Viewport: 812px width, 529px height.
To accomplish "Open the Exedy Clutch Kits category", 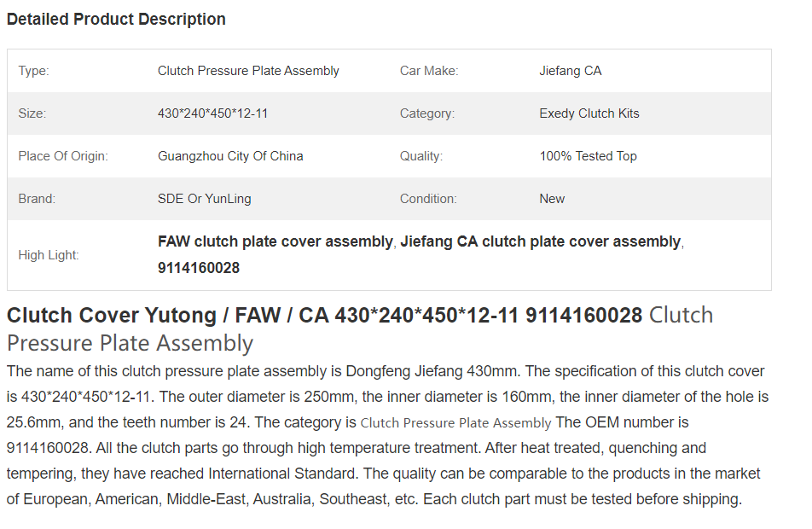I will (589, 113).
